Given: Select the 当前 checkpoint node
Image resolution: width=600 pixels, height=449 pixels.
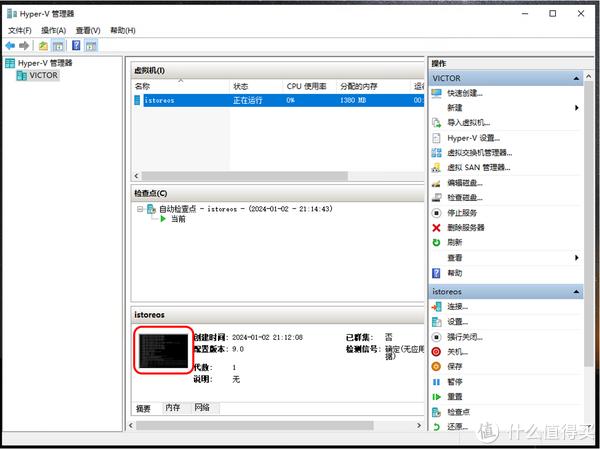Looking at the screenshot, I should click(178, 219).
